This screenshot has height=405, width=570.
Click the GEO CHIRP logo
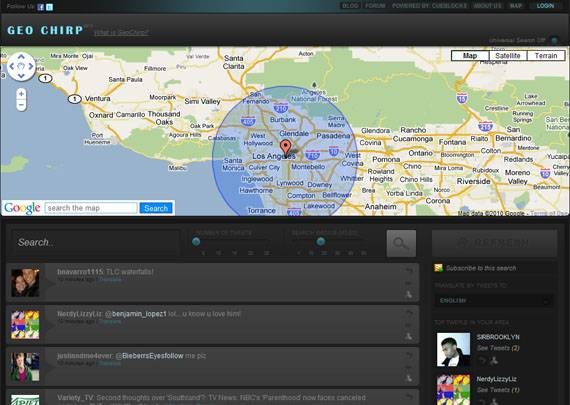(x=45, y=30)
